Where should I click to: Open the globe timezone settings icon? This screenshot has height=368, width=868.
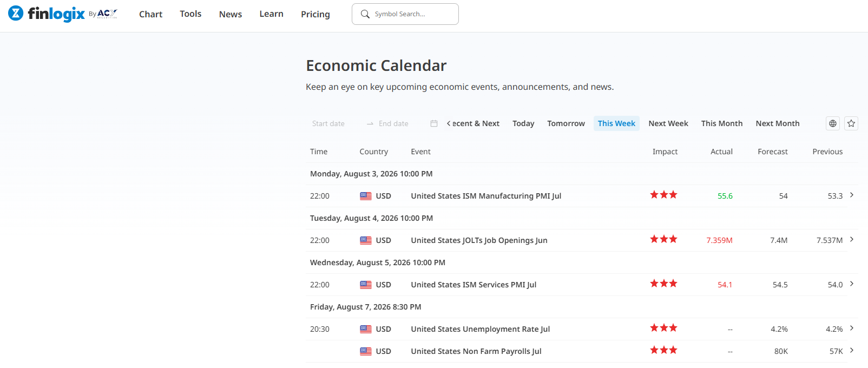[x=833, y=123]
